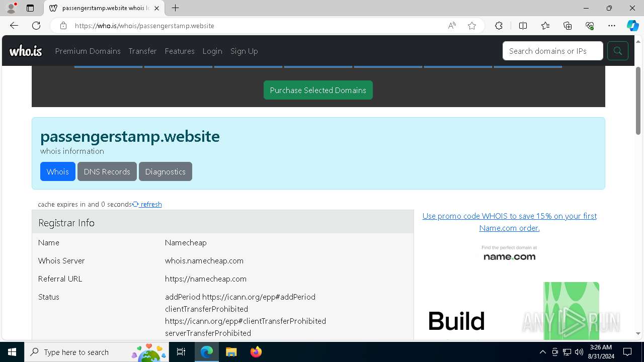Open the browser profile icon
The height and width of the screenshot is (362, 644).
click(x=11, y=8)
